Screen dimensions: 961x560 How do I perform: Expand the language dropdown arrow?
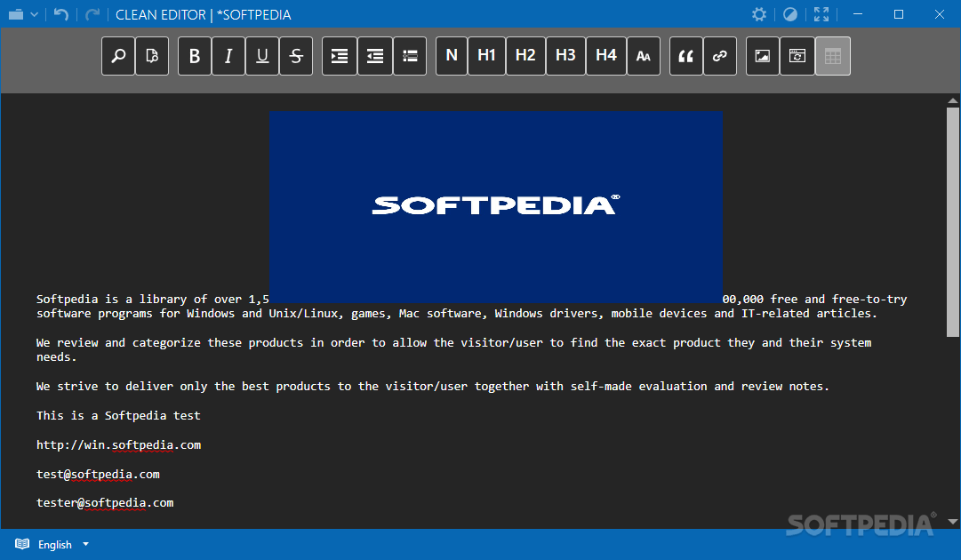(x=86, y=544)
